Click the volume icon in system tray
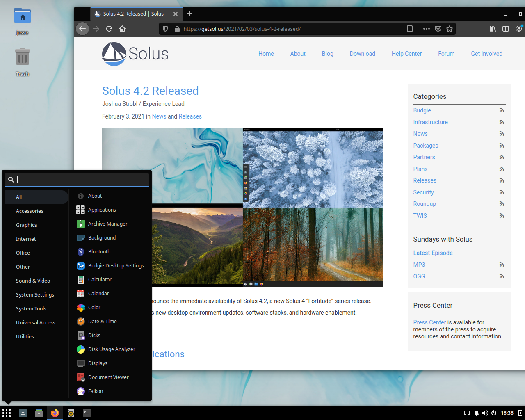 click(x=485, y=413)
